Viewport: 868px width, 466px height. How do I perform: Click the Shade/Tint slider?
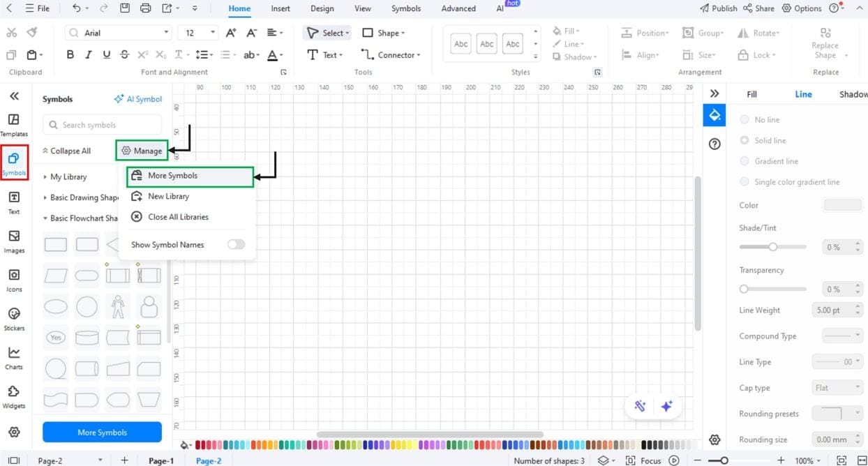[x=772, y=247]
